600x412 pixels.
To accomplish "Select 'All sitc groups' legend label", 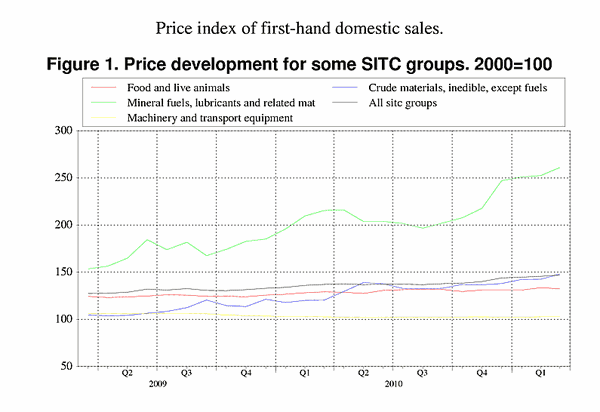I will (403, 103).
